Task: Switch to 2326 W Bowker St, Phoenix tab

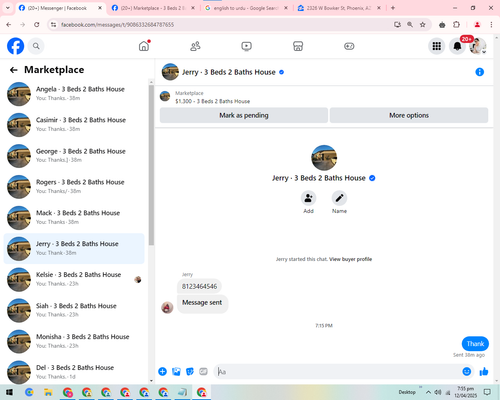Action: pos(339,8)
